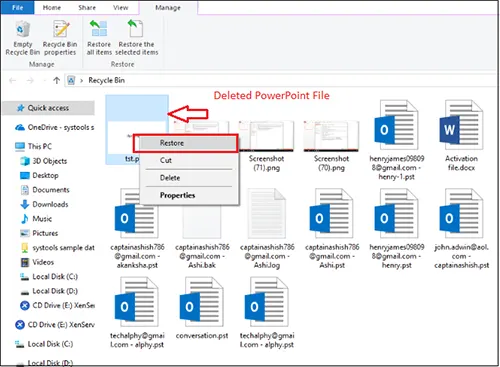The height and width of the screenshot is (367, 500).
Task: Choose Properties from the context menu
Action: [x=189, y=195]
